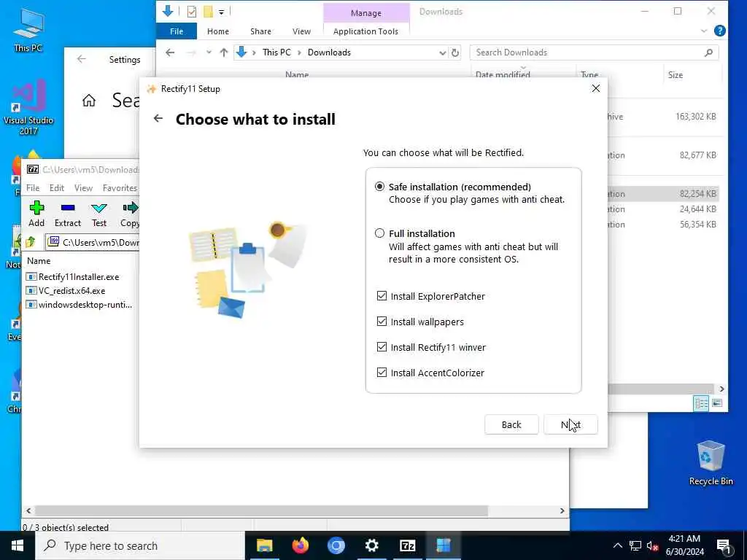The height and width of the screenshot is (560, 747).
Task: Uncheck Install ExplorerPatcher checkbox
Action: pos(382,296)
